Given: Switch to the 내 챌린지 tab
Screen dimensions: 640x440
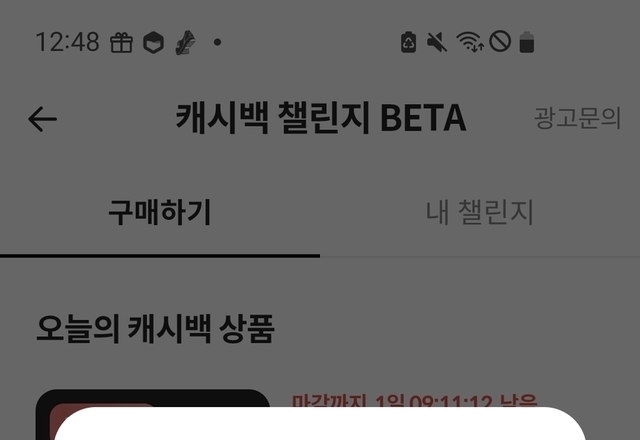Looking at the screenshot, I should (480, 212).
